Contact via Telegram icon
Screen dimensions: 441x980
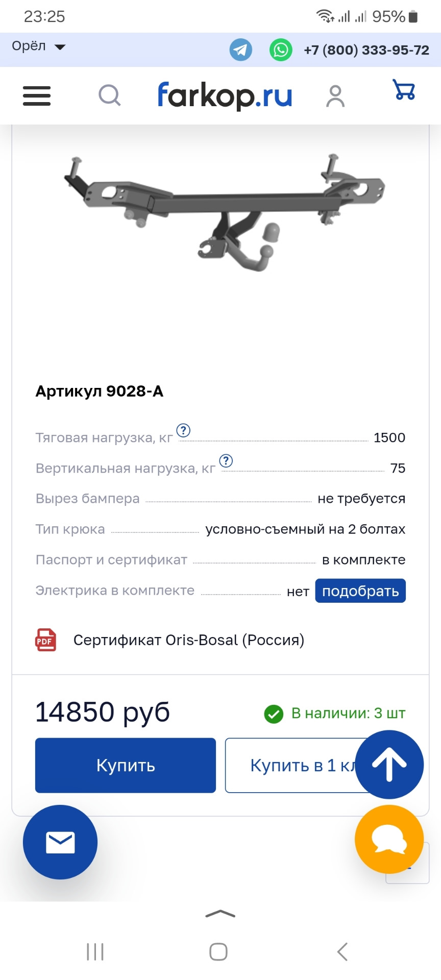241,50
